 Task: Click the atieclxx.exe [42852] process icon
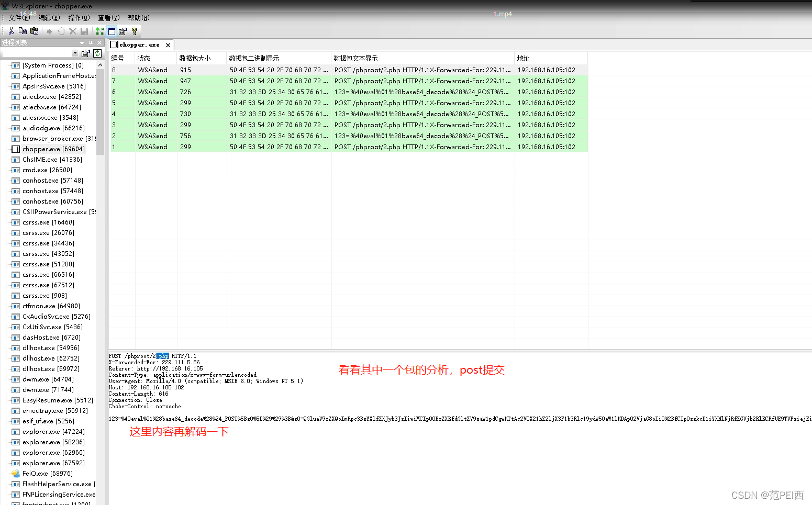tap(16, 97)
